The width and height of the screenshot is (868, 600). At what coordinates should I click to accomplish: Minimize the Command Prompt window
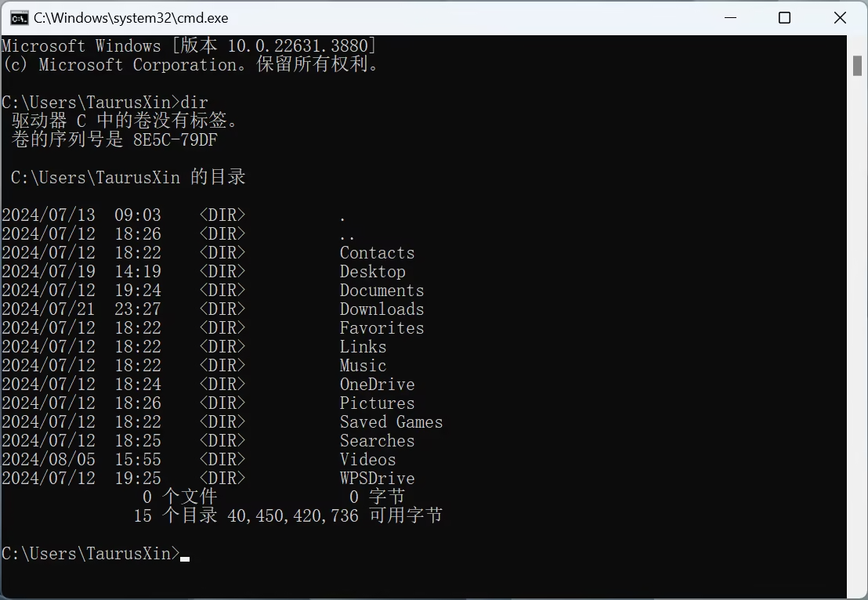click(730, 16)
